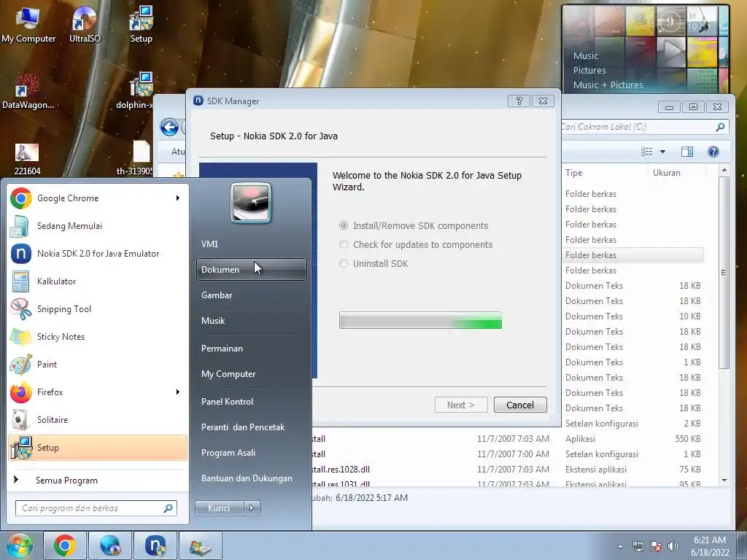Click the taskbar clock showing 6:21 AM
The width and height of the screenshot is (747, 560).
[710, 546]
